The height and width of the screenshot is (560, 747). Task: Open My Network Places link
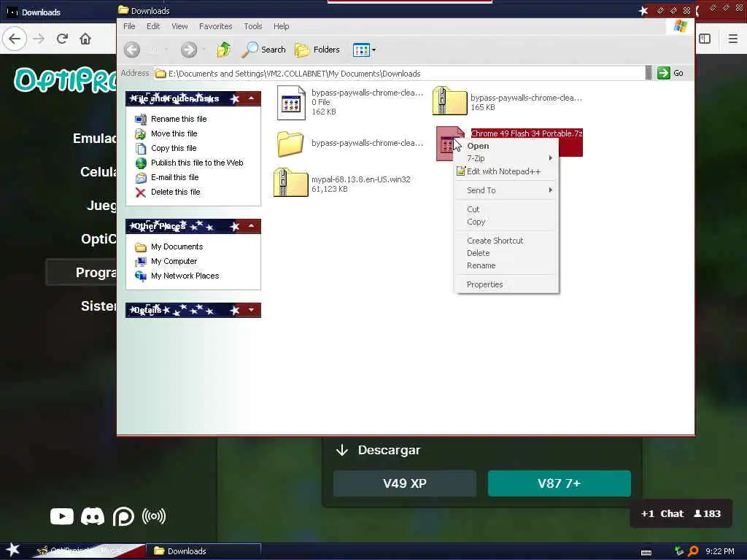pyautogui.click(x=185, y=276)
